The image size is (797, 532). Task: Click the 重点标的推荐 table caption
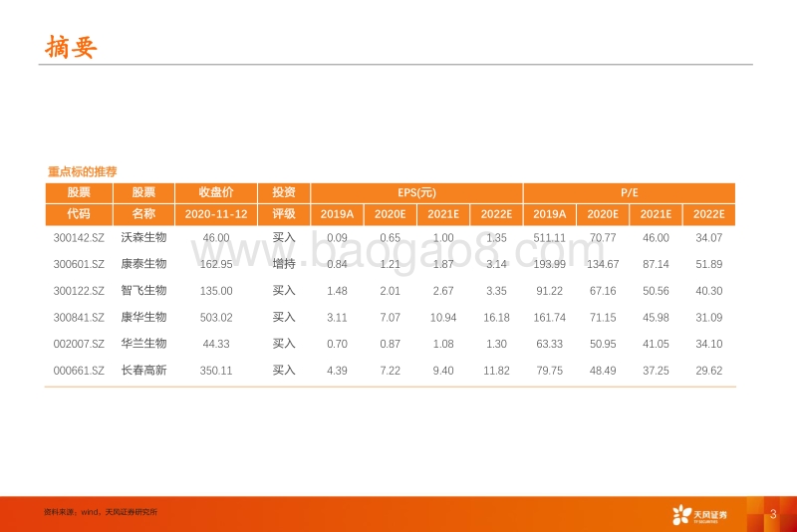[x=83, y=171]
